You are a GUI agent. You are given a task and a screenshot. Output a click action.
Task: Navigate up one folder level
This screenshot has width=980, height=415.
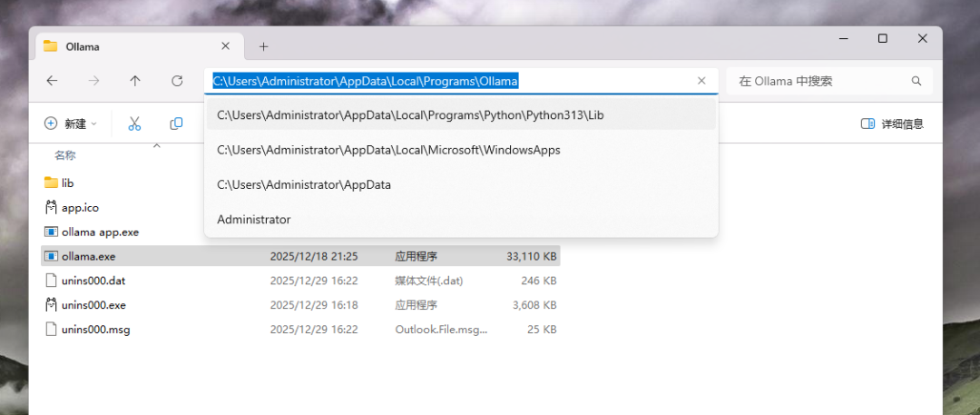[135, 81]
